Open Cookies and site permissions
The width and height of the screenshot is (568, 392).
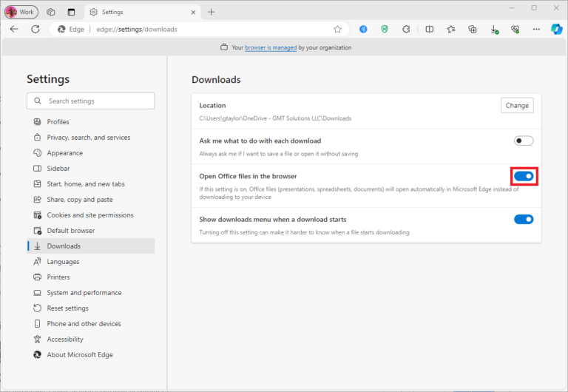point(90,215)
